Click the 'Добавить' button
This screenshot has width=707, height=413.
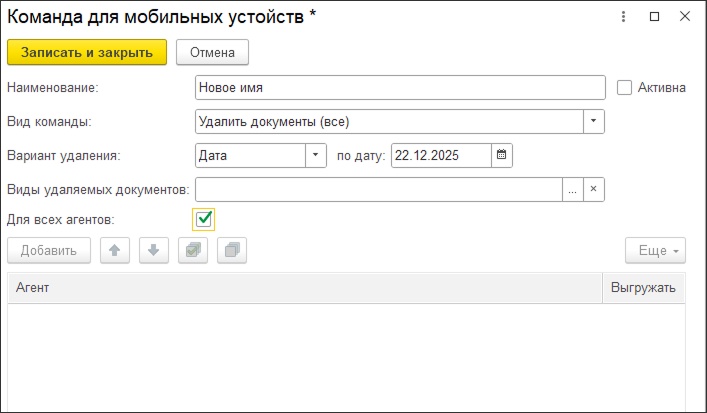49,251
